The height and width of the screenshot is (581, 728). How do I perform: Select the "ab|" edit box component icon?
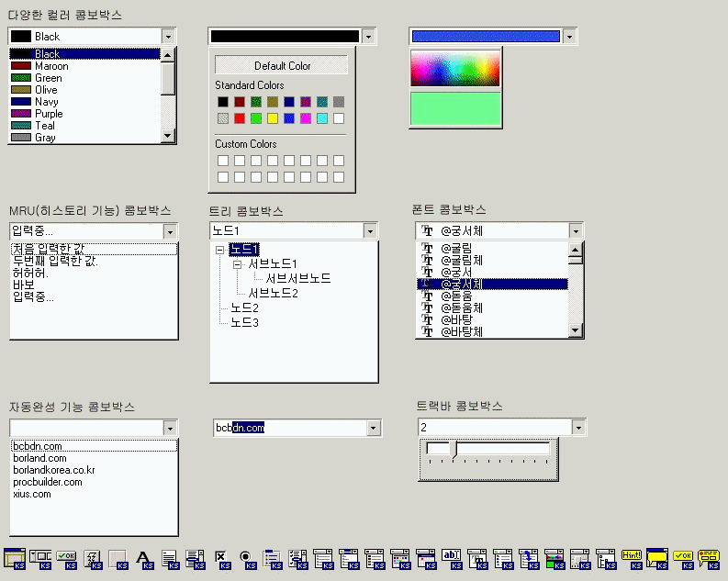click(x=452, y=557)
